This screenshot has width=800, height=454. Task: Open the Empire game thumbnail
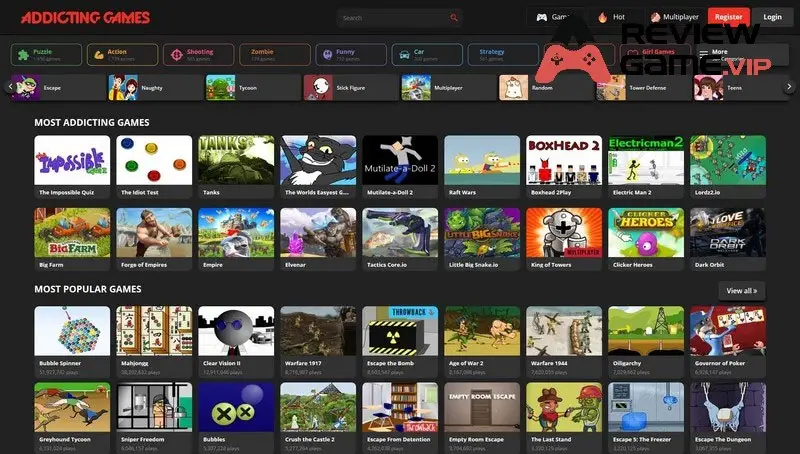point(236,233)
